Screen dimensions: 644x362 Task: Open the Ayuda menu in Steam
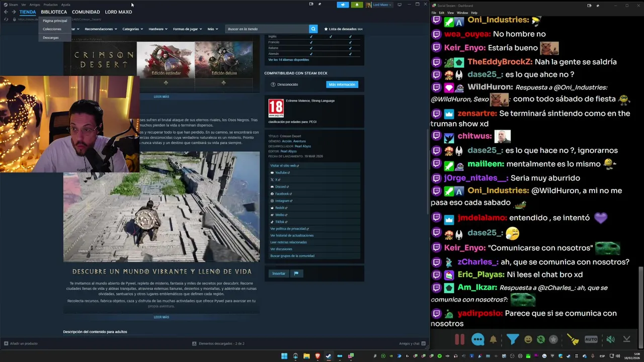coord(66,5)
